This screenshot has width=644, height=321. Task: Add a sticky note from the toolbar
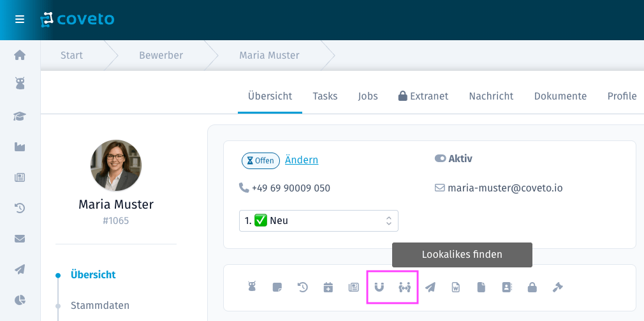tap(277, 287)
